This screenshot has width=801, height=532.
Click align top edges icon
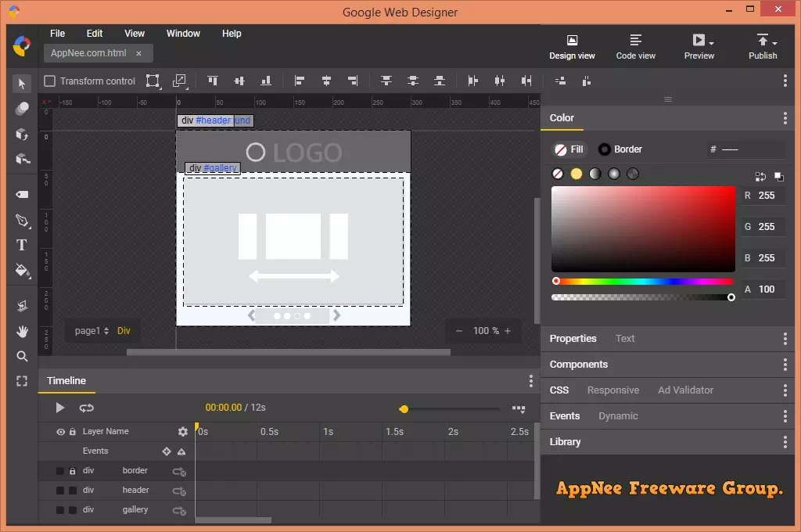[x=213, y=81]
